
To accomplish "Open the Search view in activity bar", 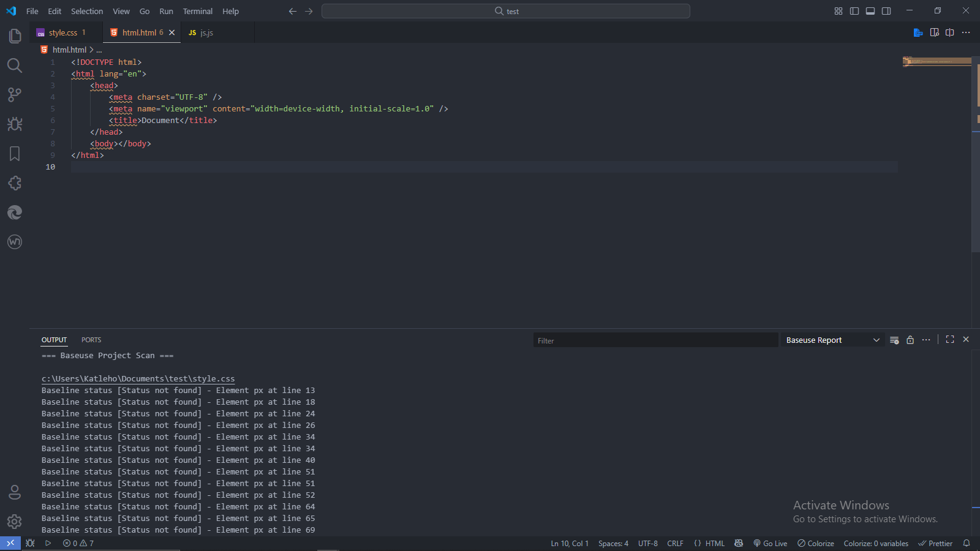I will tap(15, 66).
